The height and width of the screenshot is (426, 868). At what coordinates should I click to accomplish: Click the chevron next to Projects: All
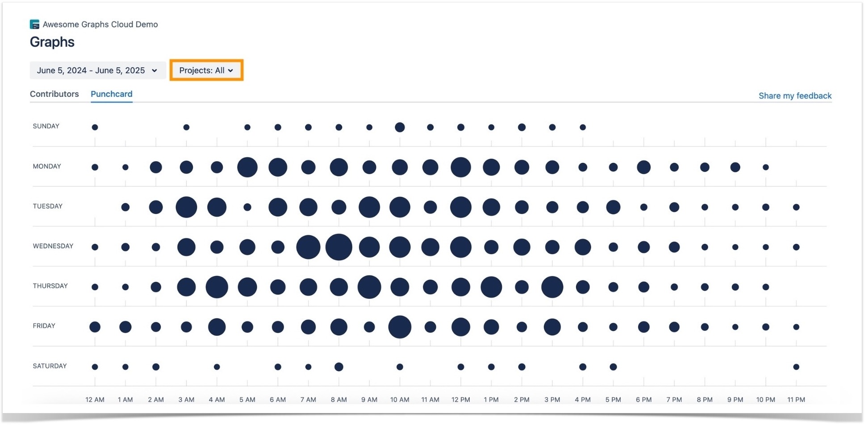[x=231, y=71]
